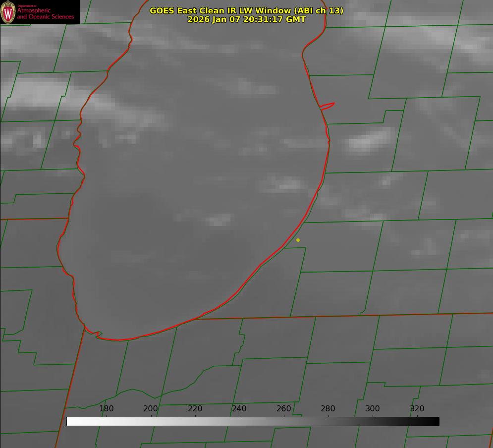493x448 pixels.
Task: Click the 260 colorbar tick label
Action: (284, 408)
